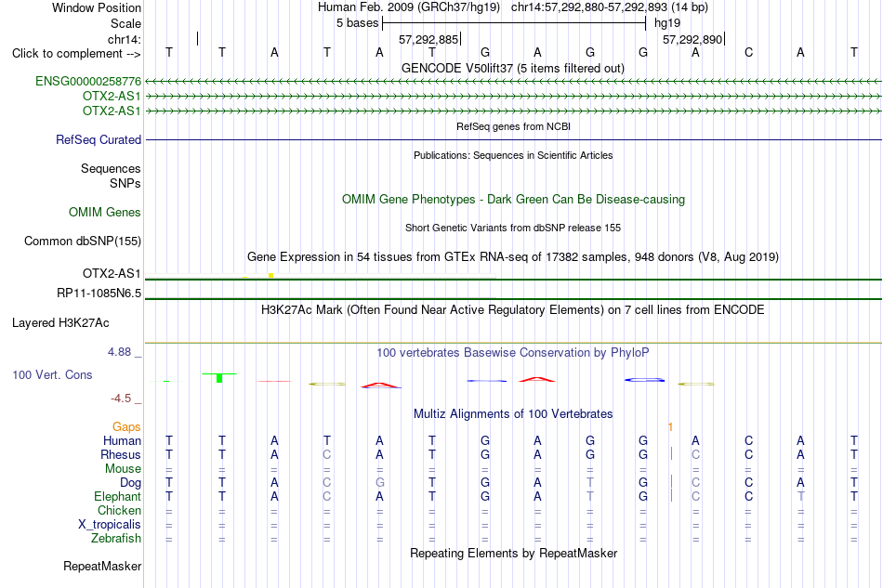
Task: Click the '5 bases' scale label
Action: tap(357, 23)
